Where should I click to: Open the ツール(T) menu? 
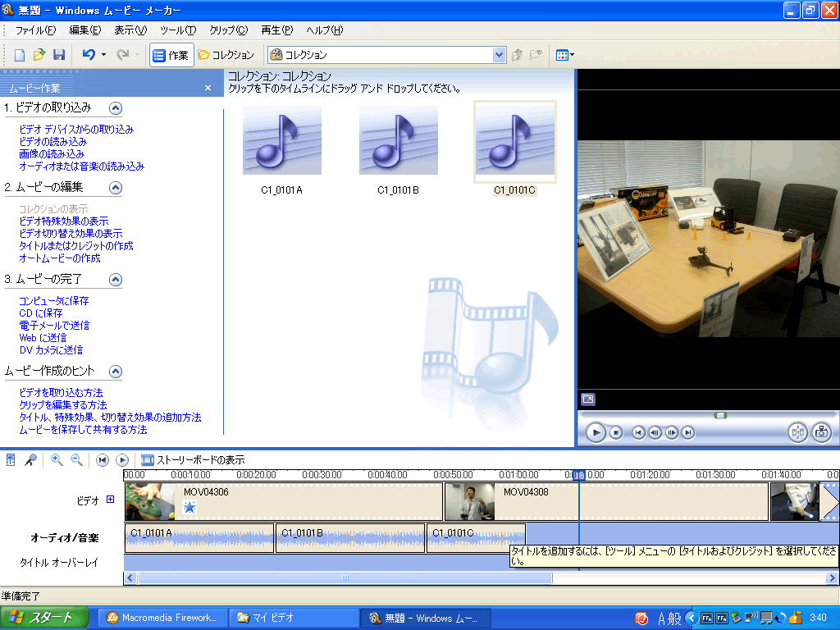pos(177,30)
